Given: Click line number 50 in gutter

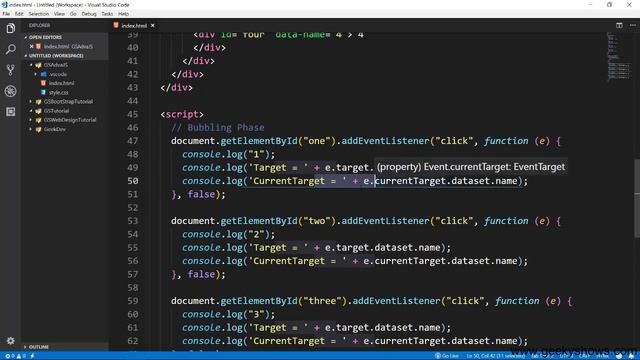Looking at the screenshot, I should [133, 181].
